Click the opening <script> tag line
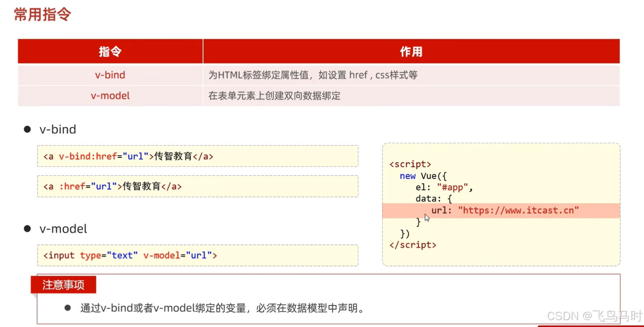The width and height of the screenshot is (644, 327). click(410, 164)
